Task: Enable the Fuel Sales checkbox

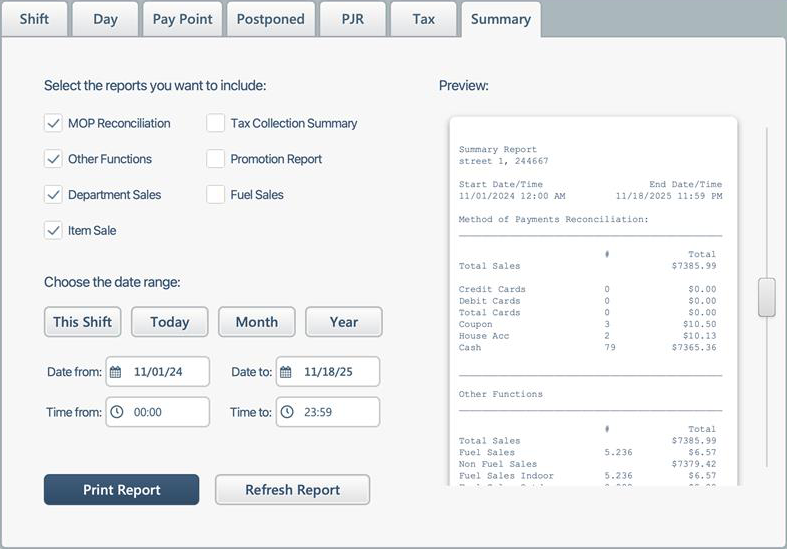Action: point(215,194)
